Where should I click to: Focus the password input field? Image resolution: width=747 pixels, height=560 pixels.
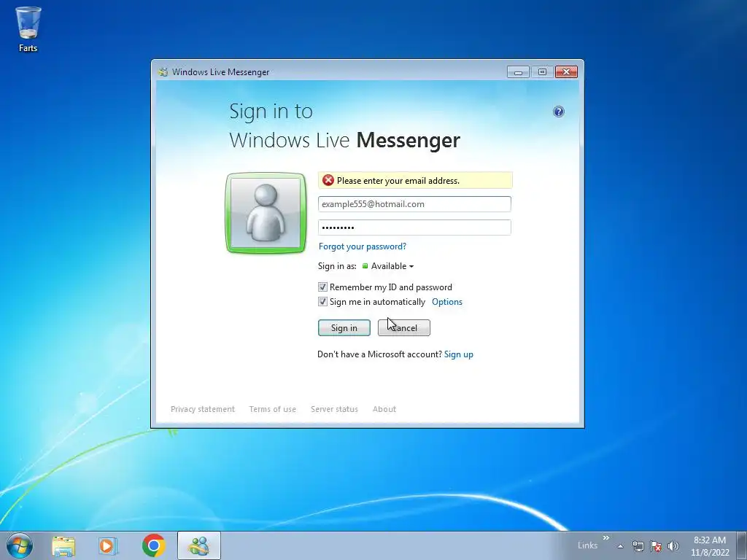tap(414, 227)
